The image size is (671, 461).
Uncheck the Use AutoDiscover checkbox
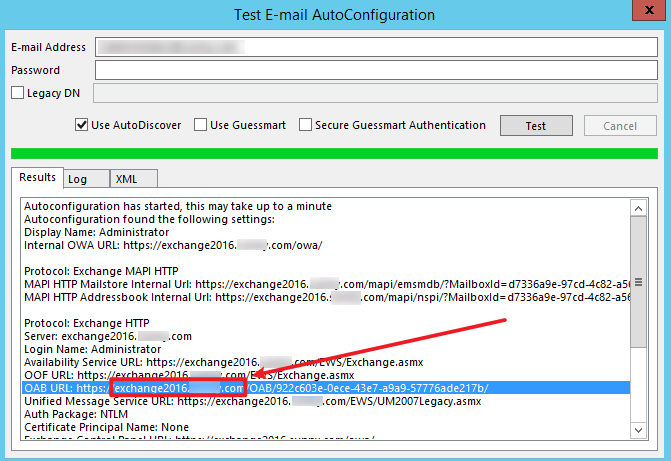point(81,125)
